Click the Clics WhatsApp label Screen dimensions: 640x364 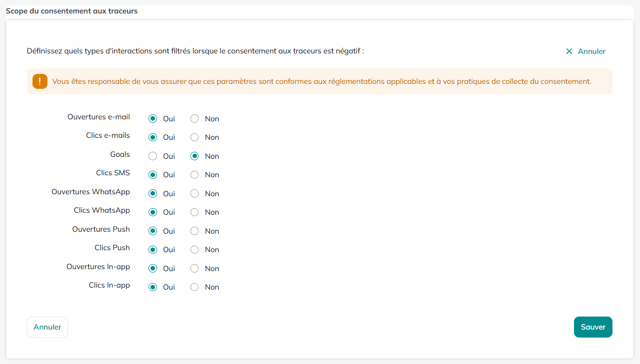[x=102, y=210]
